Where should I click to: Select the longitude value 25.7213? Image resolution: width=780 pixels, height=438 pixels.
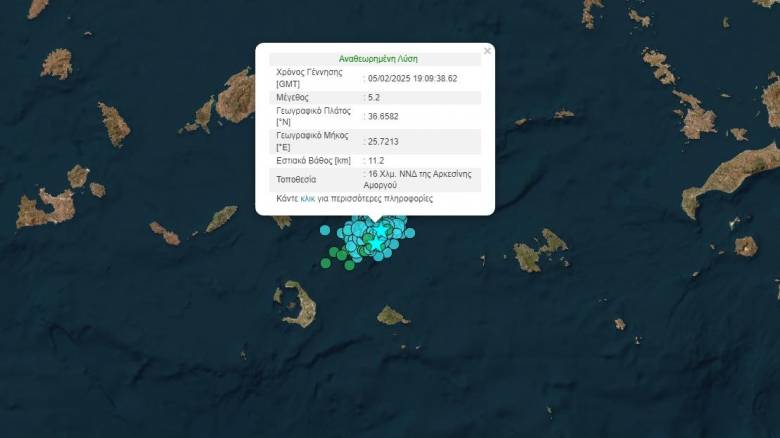(x=385, y=142)
